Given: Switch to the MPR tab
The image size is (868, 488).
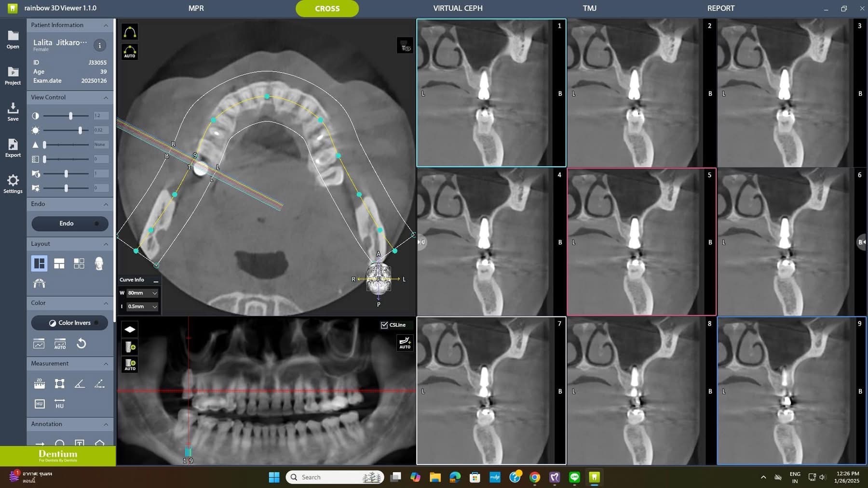Looking at the screenshot, I should point(196,8).
